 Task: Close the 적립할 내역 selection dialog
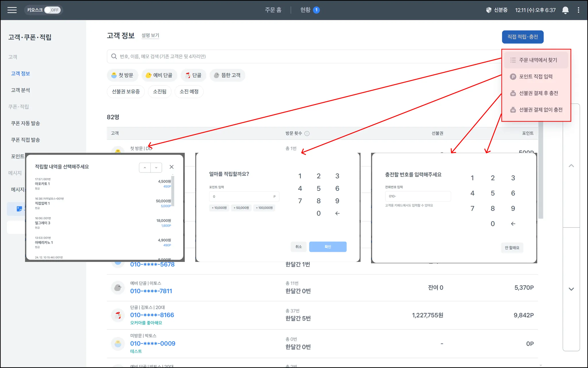point(171,167)
